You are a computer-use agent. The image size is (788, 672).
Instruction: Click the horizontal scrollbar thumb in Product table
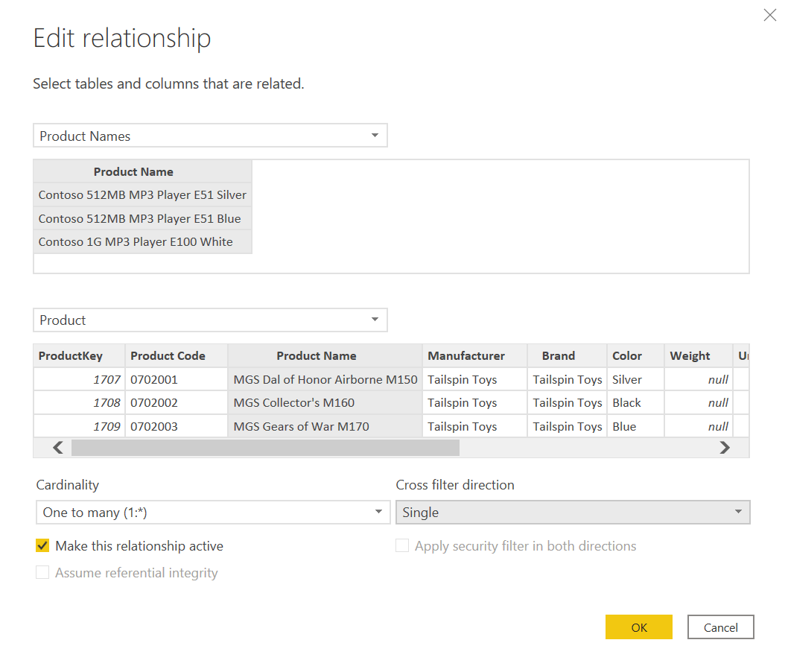[265, 447]
